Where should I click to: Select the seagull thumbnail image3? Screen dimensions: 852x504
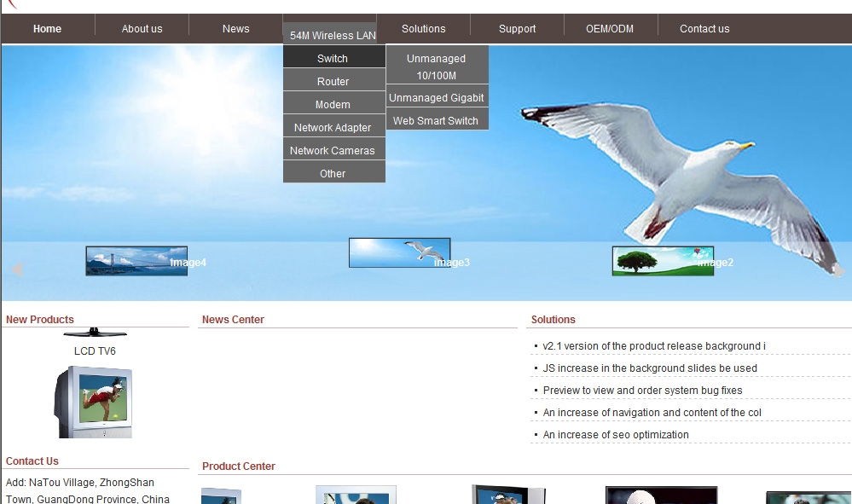point(399,252)
